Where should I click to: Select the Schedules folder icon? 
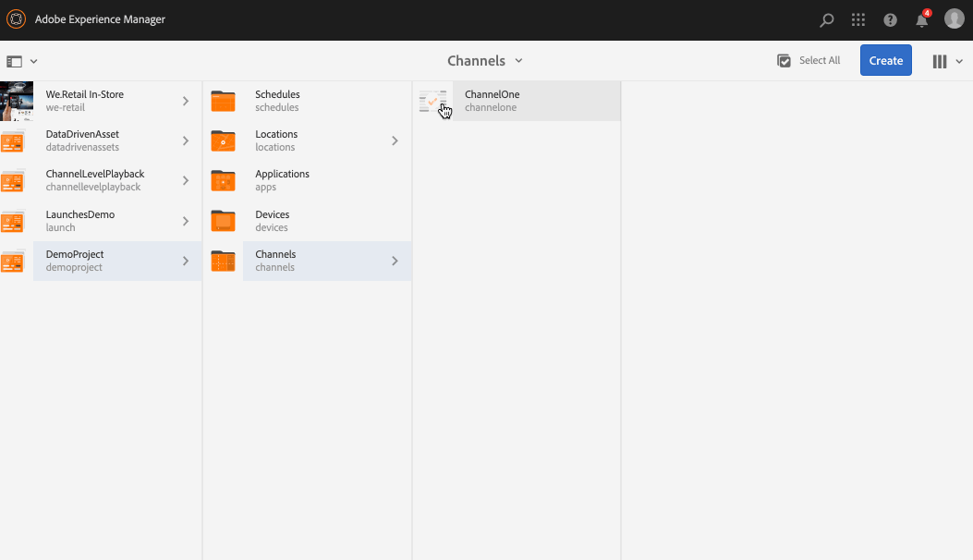click(x=223, y=101)
